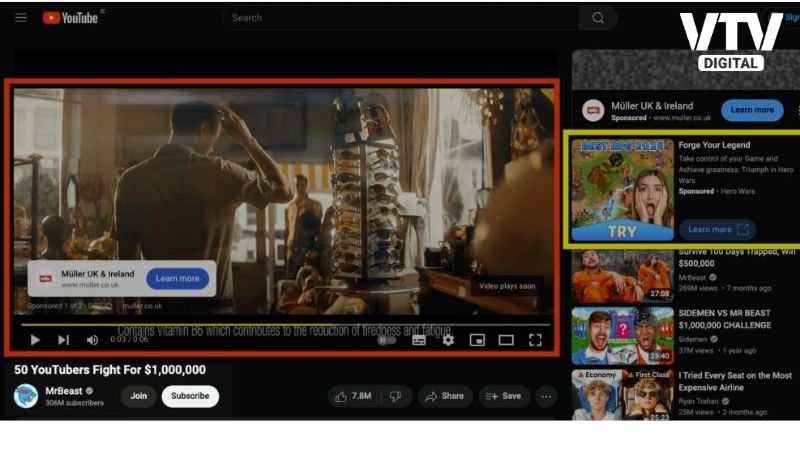Image resolution: width=800 pixels, height=450 pixels.
Task: Subscribe to MrBeast channel
Action: click(x=190, y=396)
